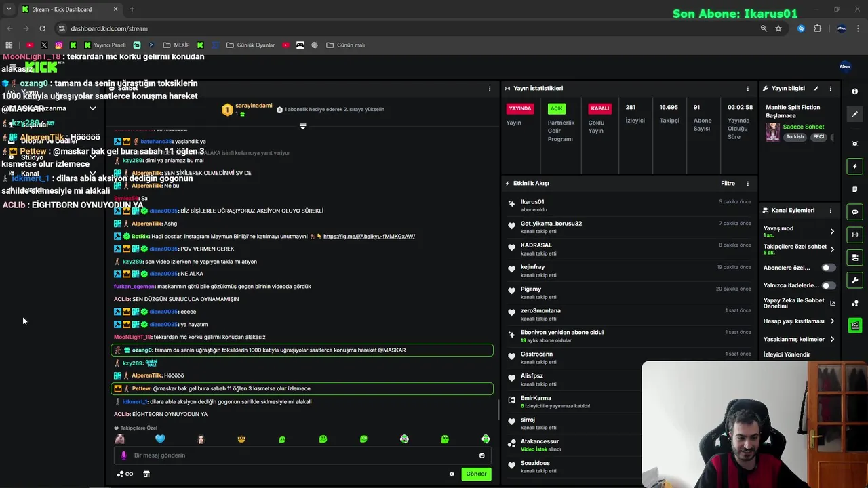
Task: Click Sadece Sohbet category link
Action: tap(804, 127)
